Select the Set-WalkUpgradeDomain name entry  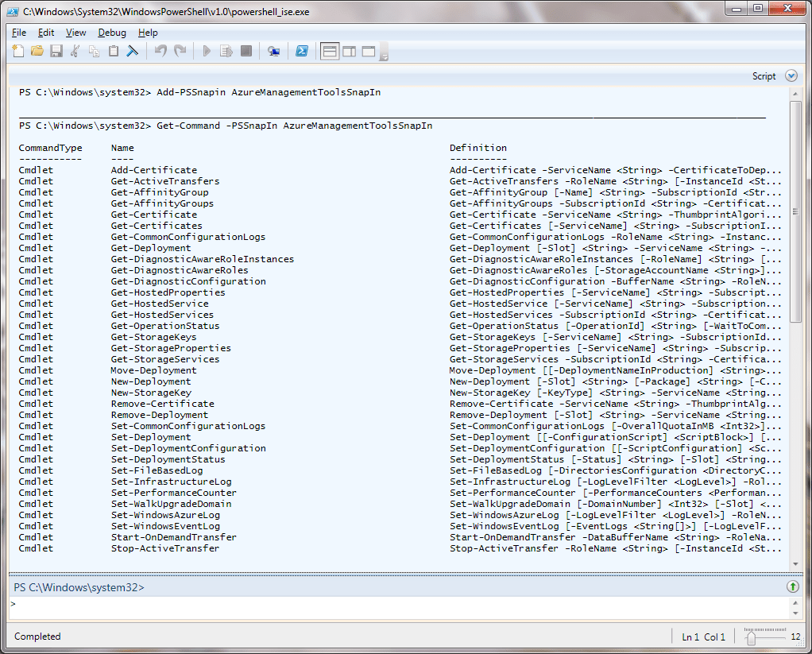click(x=171, y=504)
